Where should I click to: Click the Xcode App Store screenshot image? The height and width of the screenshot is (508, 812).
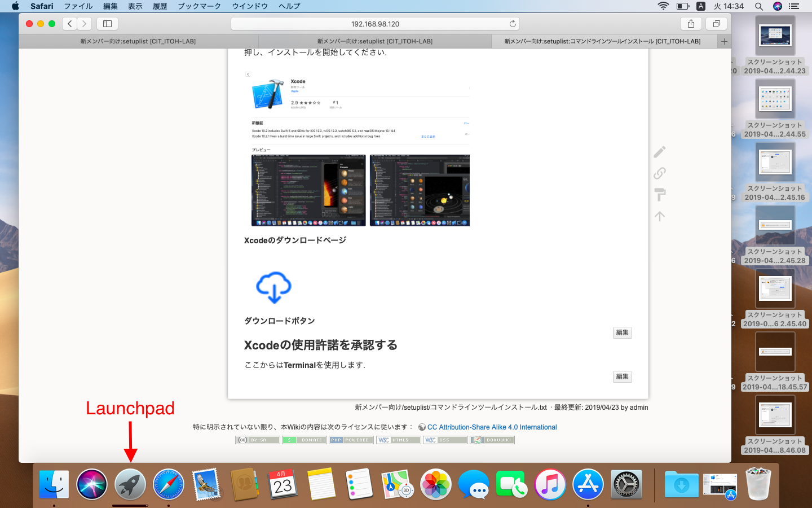(x=358, y=149)
